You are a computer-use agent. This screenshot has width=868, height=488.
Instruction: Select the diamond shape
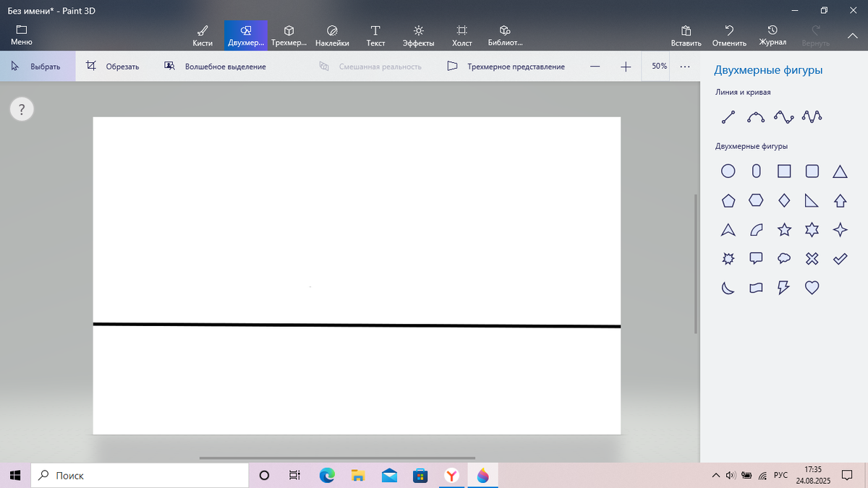[x=784, y=200]
